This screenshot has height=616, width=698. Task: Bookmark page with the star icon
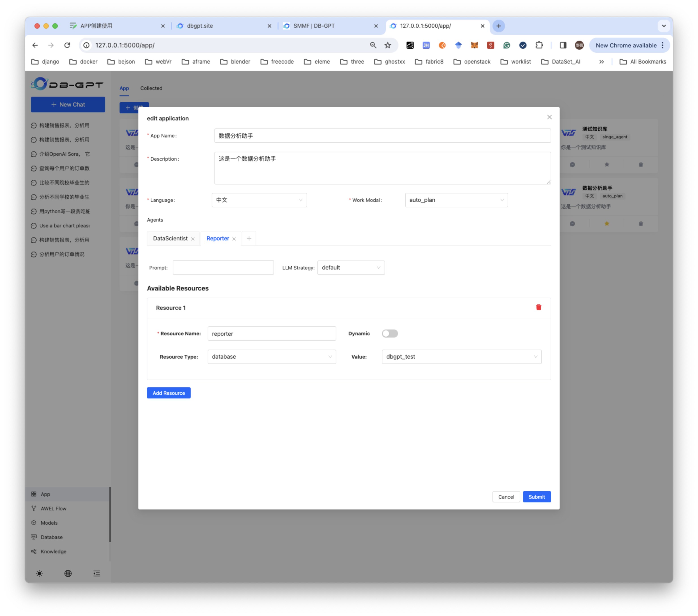point(388,45)
